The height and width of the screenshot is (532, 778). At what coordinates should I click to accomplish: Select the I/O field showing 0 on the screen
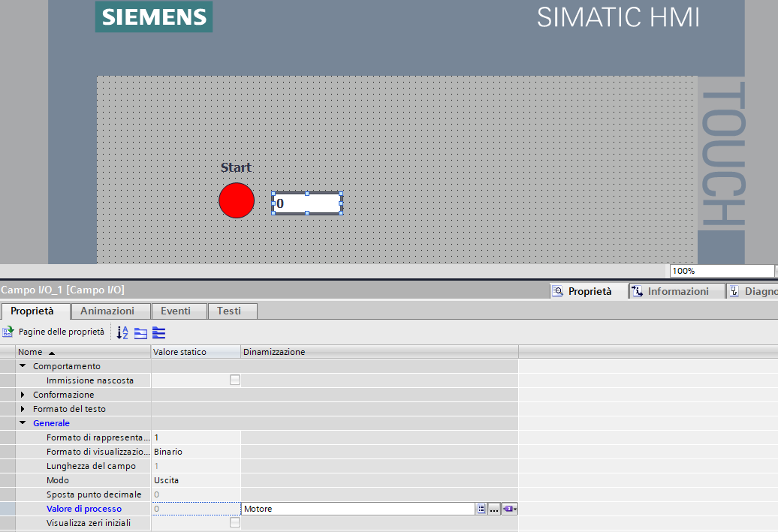(307, 203)
